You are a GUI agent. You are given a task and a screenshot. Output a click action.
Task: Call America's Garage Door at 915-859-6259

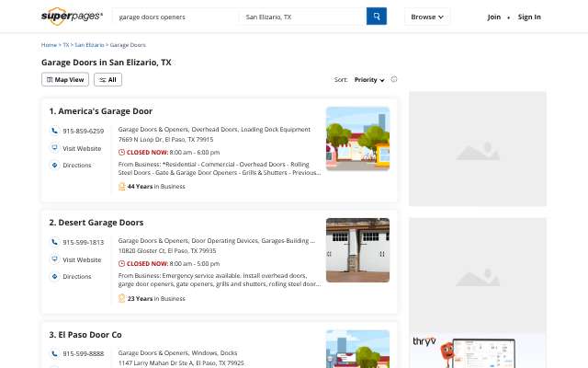click(x=84, y=131)
